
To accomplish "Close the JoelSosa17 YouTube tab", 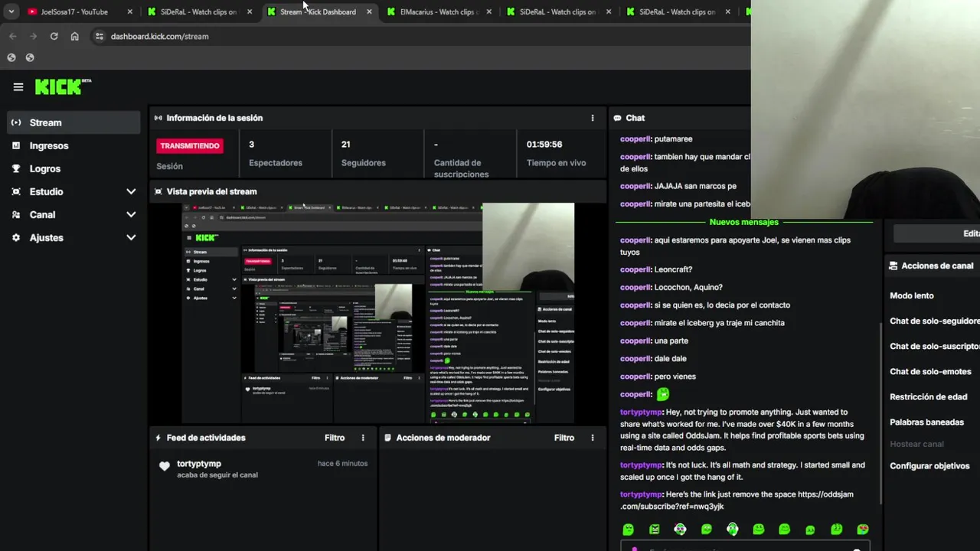I will click(x=130, y=11).
